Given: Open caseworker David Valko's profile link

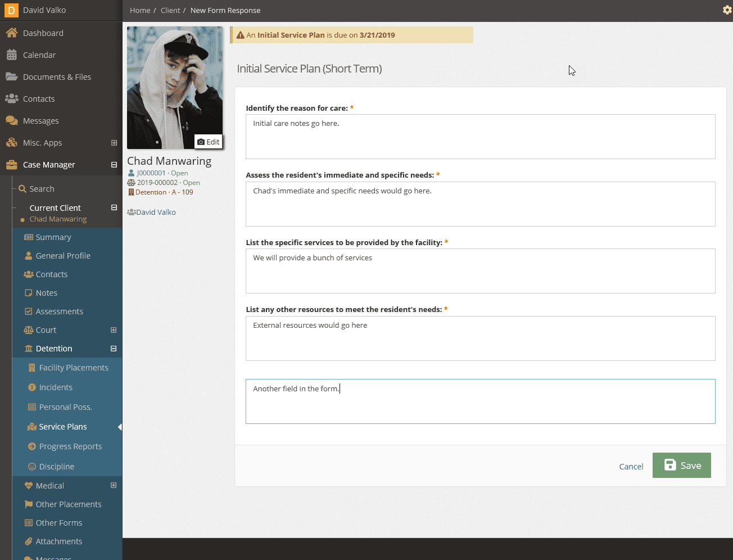Looking at the screenshot, I should tap(157, 212).
